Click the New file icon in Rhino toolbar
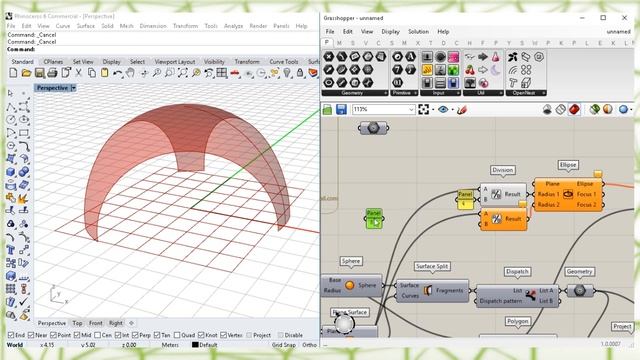The width and height of the screenshot is (640, 360). [13, 73]
